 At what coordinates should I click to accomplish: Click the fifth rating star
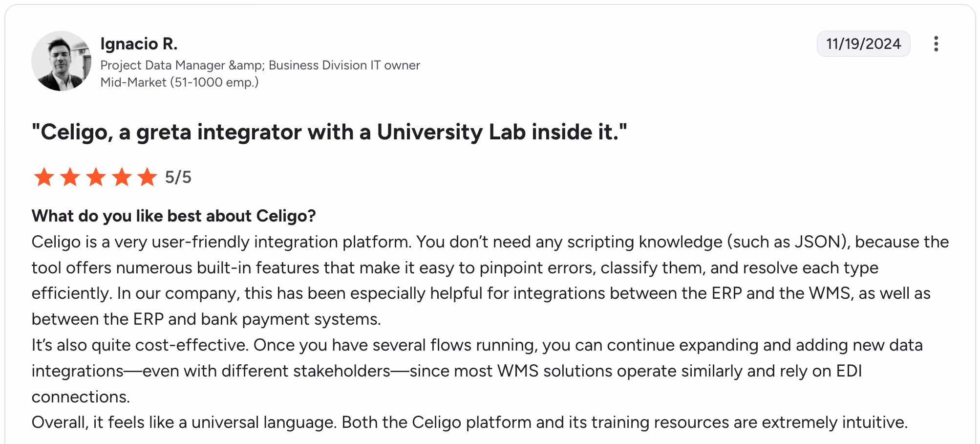pyautogui.click(x=147, y=177)
